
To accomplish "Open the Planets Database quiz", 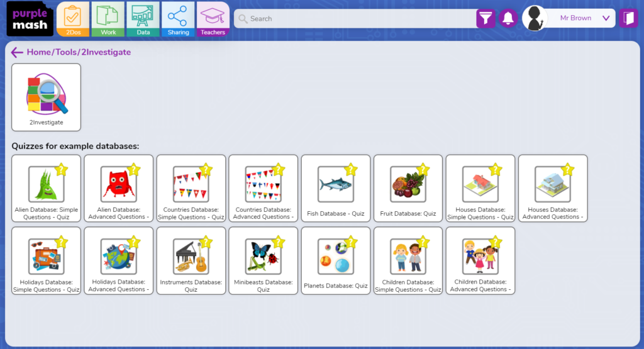I will [x=336, y=261].
